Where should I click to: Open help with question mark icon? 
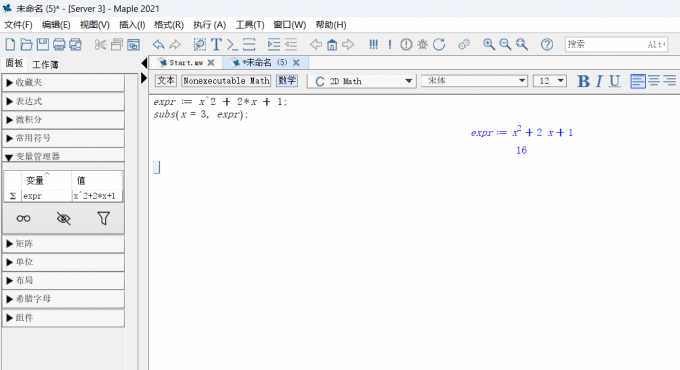pos(547,44)
